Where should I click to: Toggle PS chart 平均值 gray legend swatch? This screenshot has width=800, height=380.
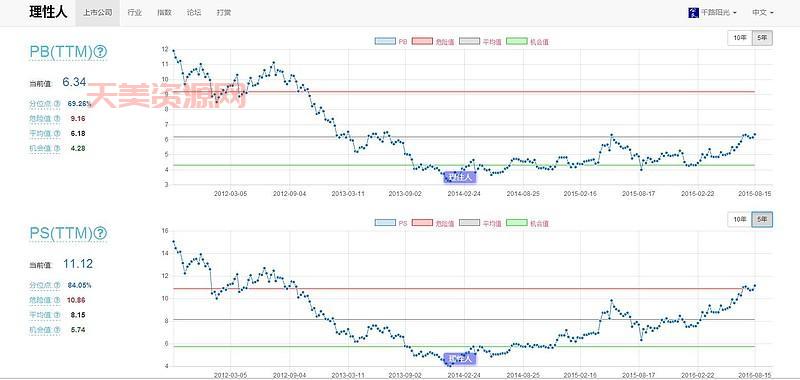click(469, 223)
